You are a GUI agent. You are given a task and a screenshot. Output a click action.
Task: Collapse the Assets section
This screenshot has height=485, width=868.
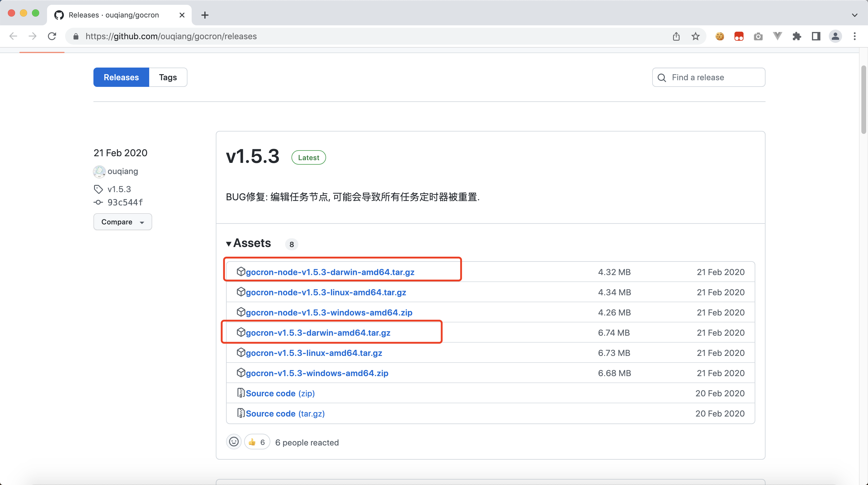(x=228, y=243)
